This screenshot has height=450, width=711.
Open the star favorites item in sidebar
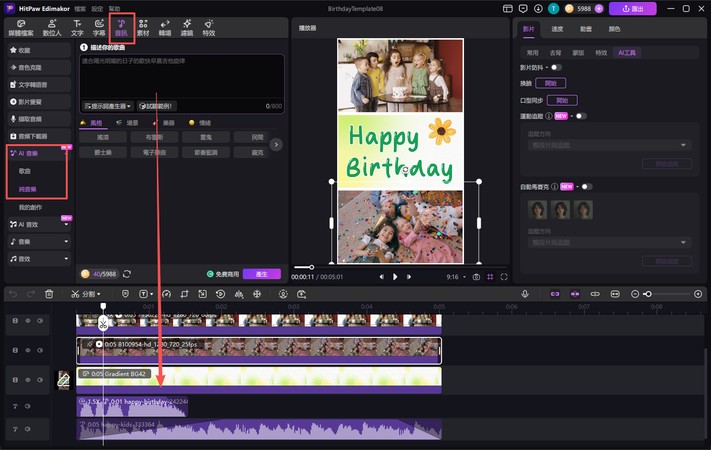(x=39, y=50)
